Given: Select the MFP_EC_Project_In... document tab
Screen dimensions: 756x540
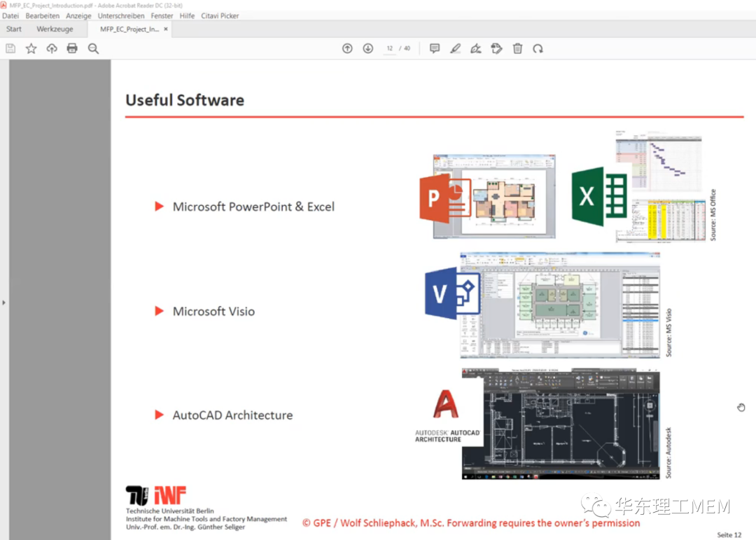Looking at the screenshot, I should click(129, 29).
